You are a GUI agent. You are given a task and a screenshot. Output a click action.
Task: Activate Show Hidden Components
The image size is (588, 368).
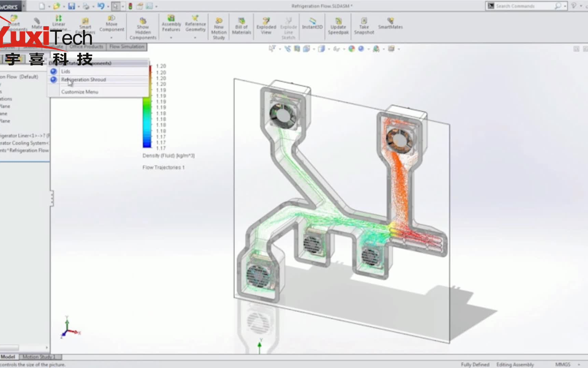click(143, 26)
